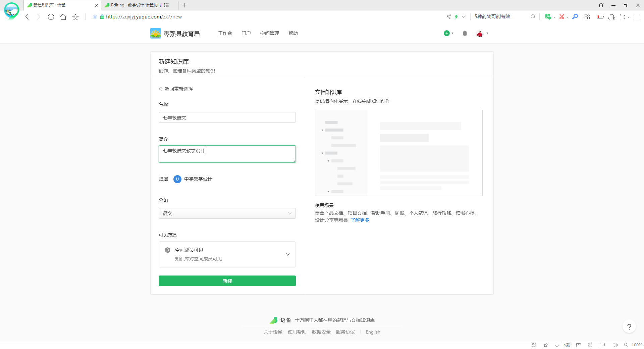Open 使用帮助 footer link
Screen dimensions: 644x349
click(297, 332)
